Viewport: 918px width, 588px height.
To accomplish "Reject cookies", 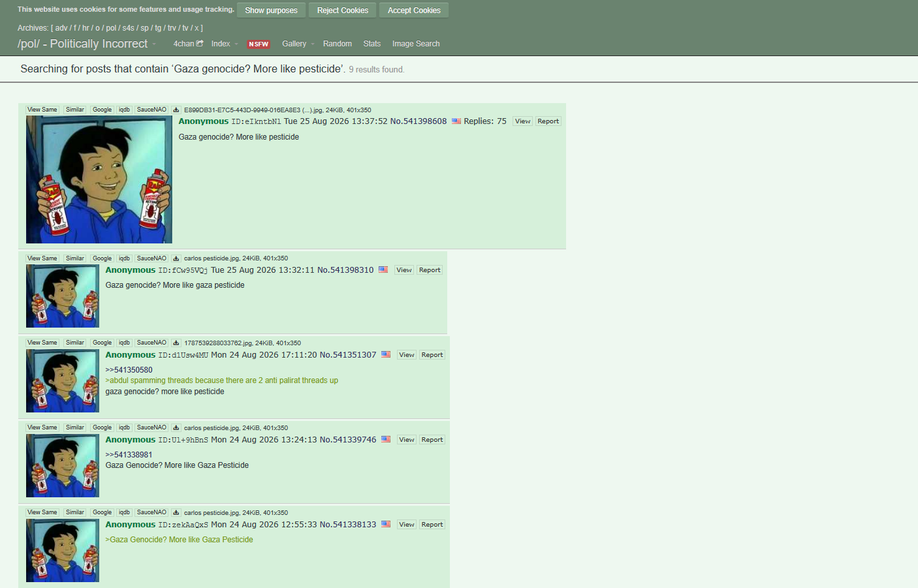I will click(343, 10).
